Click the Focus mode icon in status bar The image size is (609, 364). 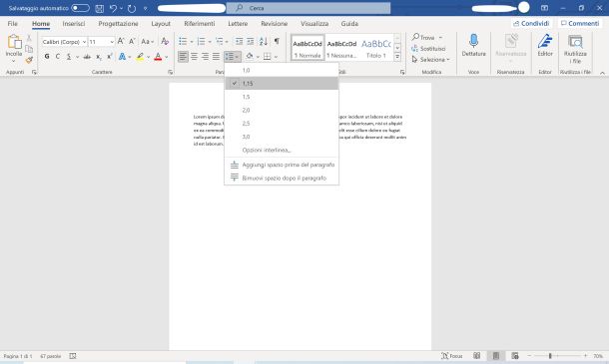445,356
